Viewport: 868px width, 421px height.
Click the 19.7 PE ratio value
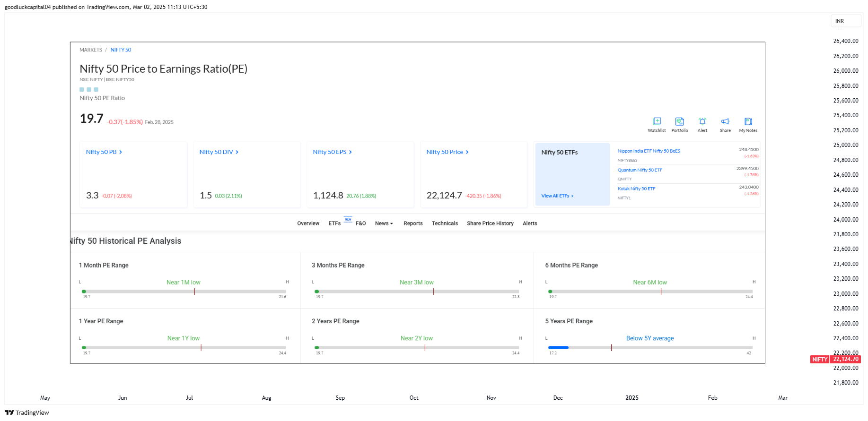point(91,119)
